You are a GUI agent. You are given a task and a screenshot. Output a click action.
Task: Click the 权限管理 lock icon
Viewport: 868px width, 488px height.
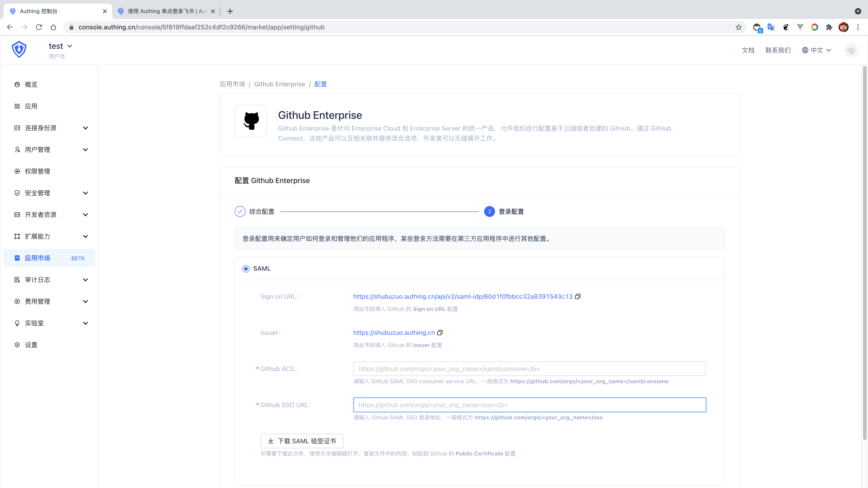[x=17, y=171]
